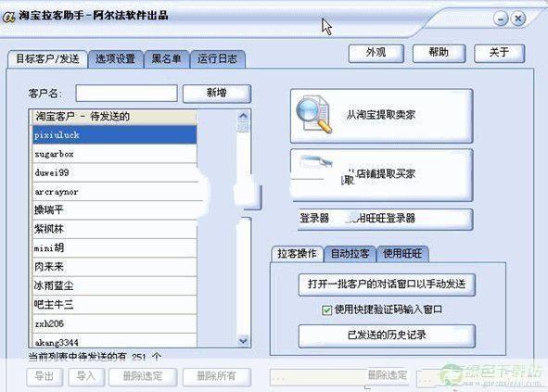Select customer mini胡 in the list
Screen dimensions: 548x392
115,248
